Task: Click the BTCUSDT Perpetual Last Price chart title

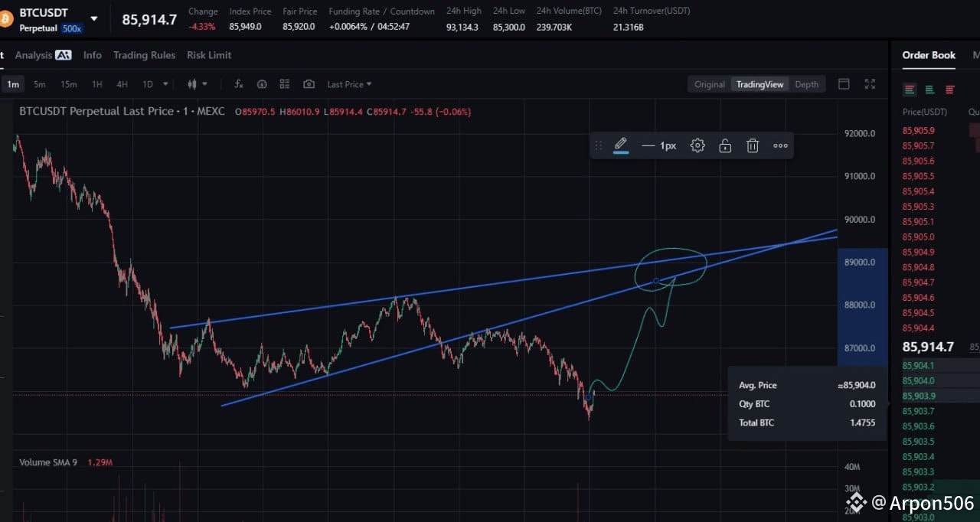Action: pos(122,112)
